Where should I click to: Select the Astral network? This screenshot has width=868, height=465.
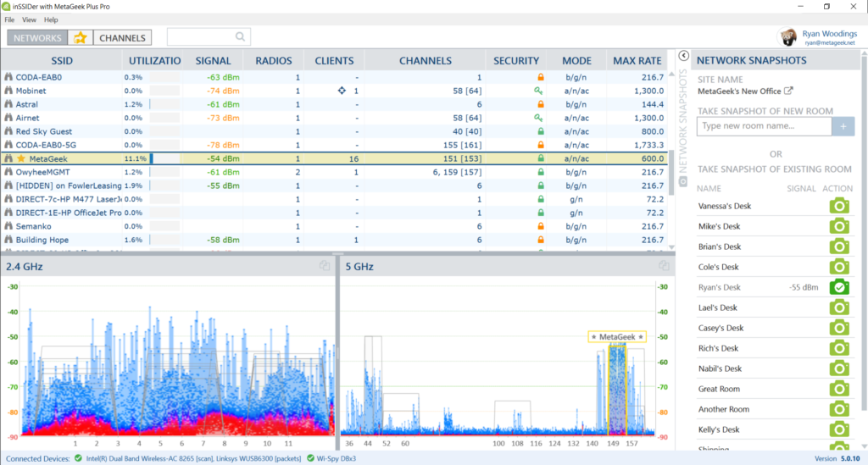click(x=334, y=104)
